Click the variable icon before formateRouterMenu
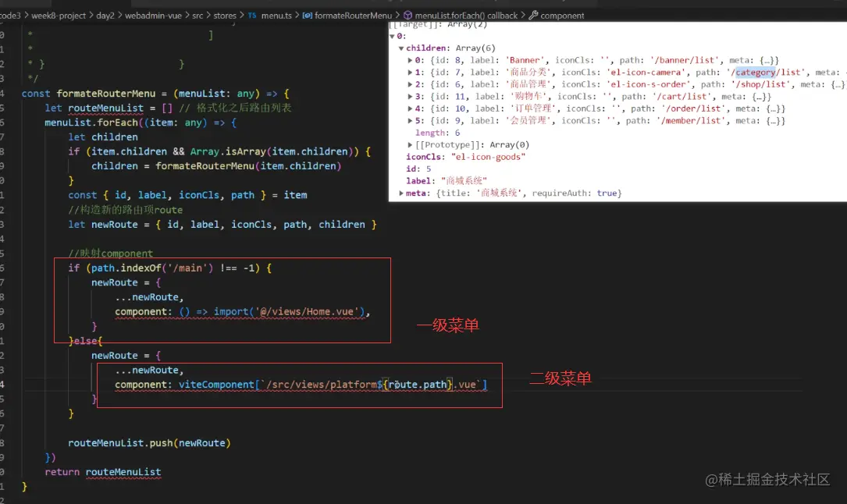The height and width of the screenshot is (504, 847). click(308, 16)
